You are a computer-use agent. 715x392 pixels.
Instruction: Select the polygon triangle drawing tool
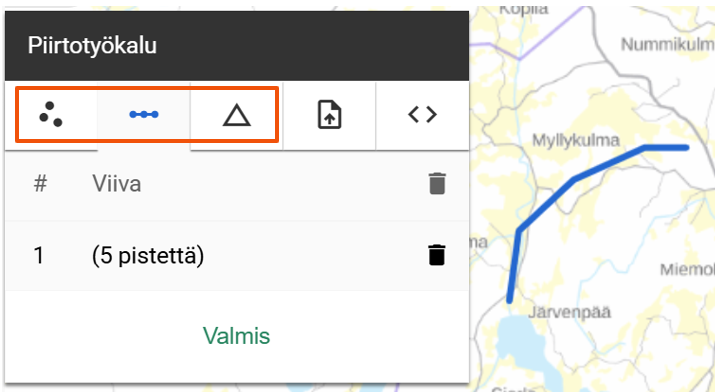(237, 115)
